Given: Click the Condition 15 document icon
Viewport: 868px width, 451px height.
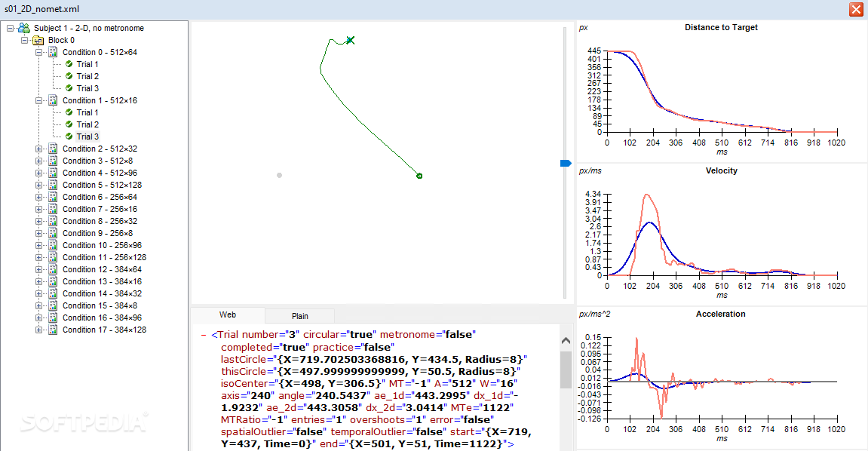Looking at the screenshot, I should point(53,305).
